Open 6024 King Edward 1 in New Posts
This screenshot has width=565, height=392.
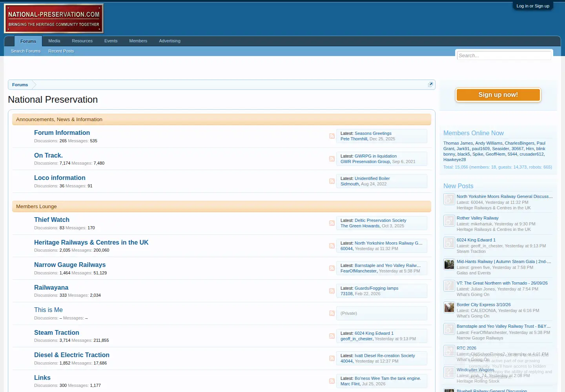pyautogui.click(x=476, y=240)
